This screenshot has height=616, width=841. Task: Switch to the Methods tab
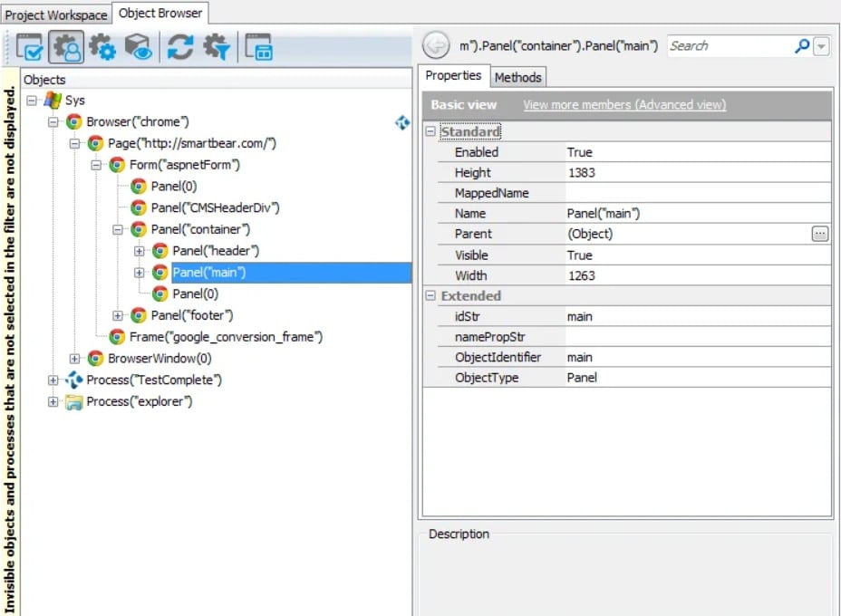tap(517, 77)
